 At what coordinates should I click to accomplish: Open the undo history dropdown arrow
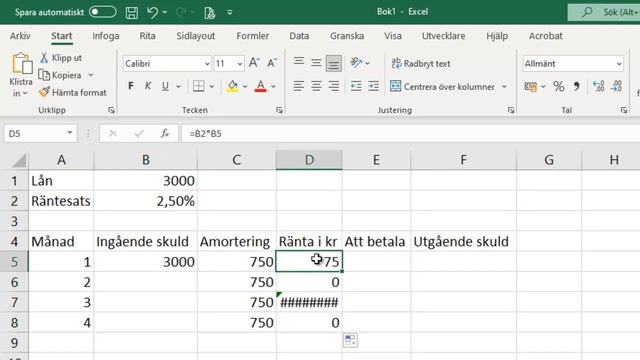click(165, 12)
